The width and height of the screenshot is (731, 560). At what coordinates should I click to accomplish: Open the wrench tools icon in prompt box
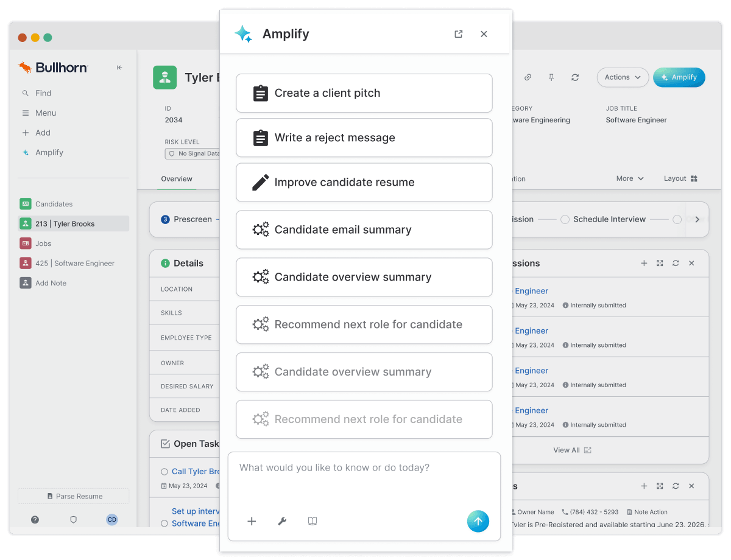point(282,521)
